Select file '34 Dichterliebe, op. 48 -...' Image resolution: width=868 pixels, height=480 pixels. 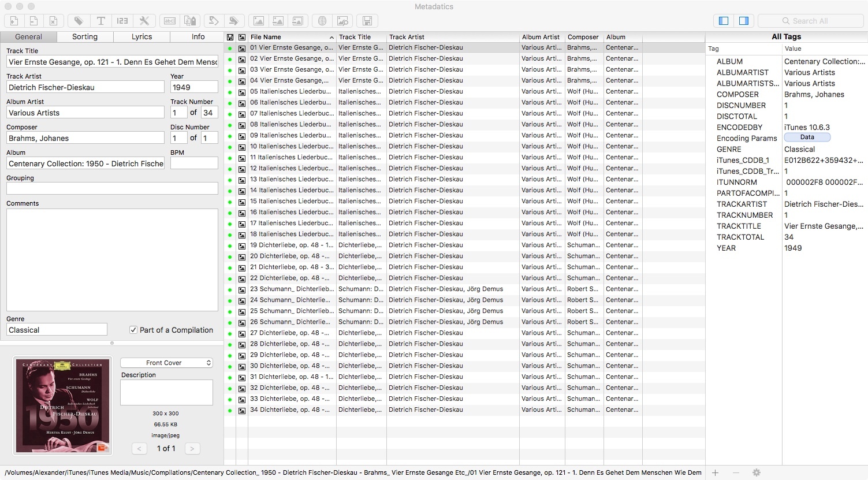pos(292,410)
